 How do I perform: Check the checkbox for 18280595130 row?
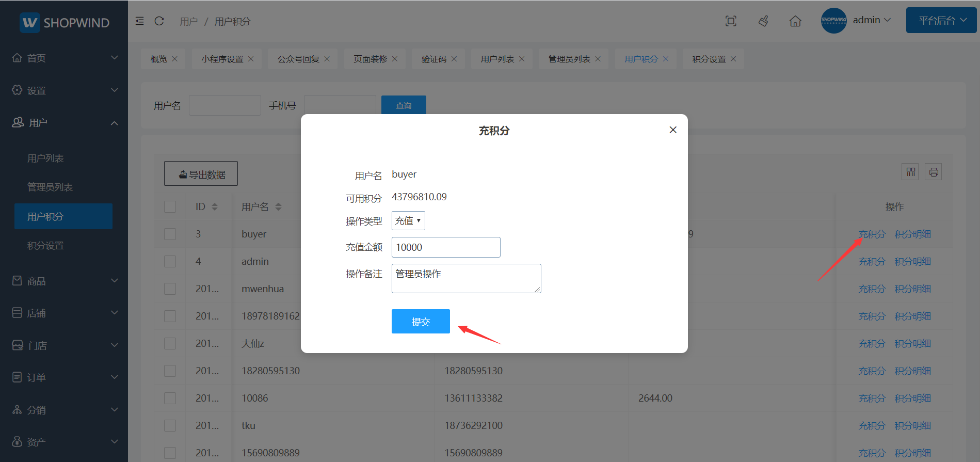170,371
